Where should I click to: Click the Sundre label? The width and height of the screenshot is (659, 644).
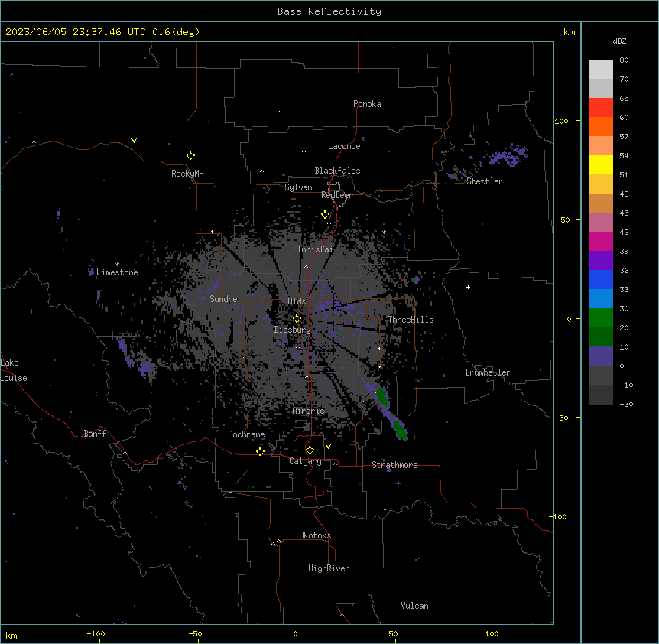[x=223, y=299]
